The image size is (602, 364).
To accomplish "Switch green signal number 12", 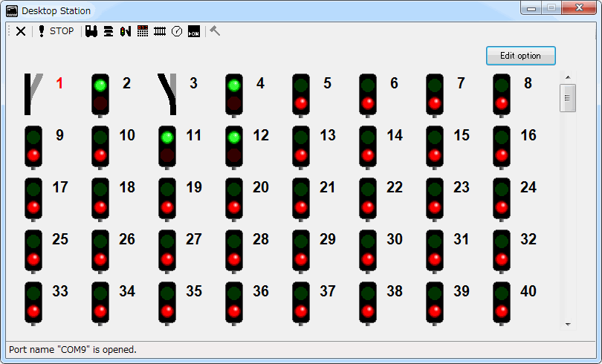I will [234, 147].
